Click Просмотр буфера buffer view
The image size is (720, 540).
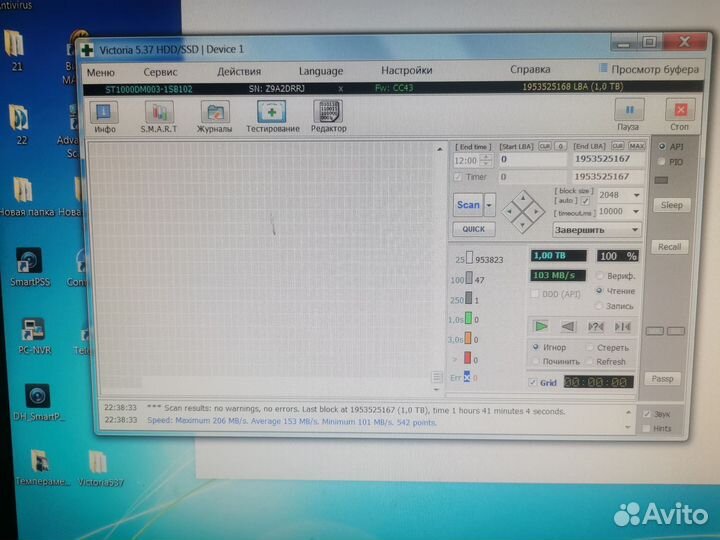click(649, 69)
